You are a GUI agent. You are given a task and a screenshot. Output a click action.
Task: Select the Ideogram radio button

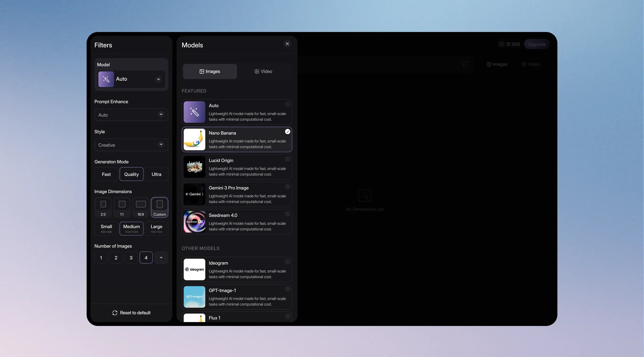tap(287, 262)
